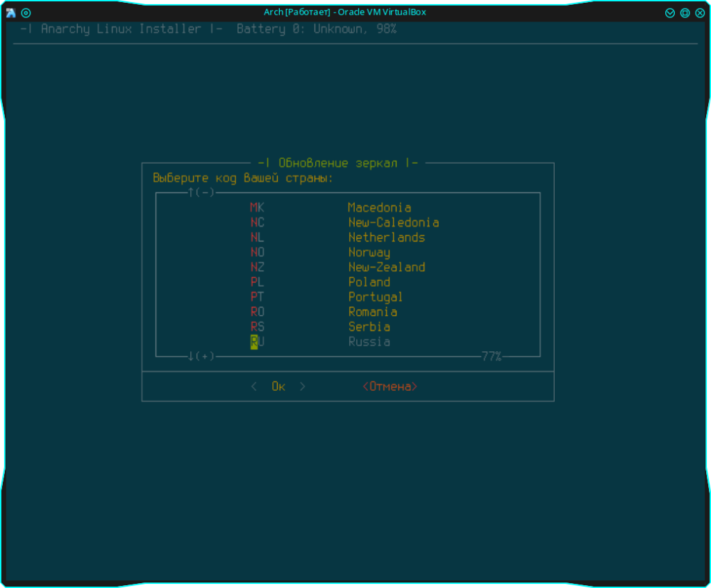Toggle the pin-on-all-desktops icon in title bar
Image resolution: width=711 pixels, height=588 pixels.
point(26,12)
